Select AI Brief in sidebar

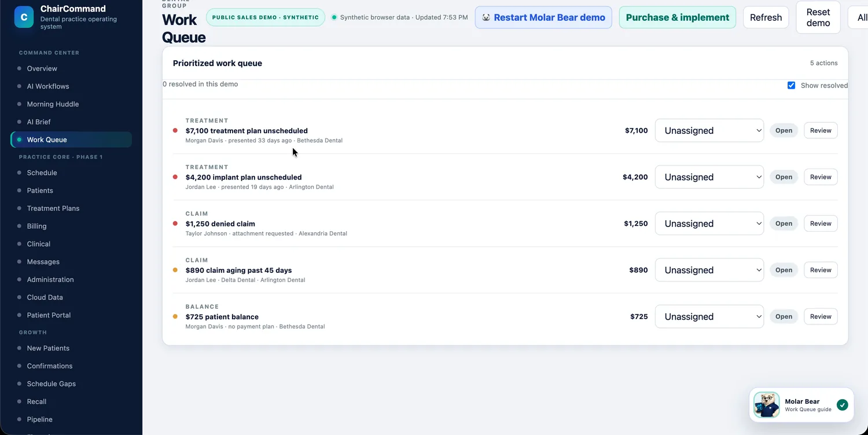pos(71,122)
